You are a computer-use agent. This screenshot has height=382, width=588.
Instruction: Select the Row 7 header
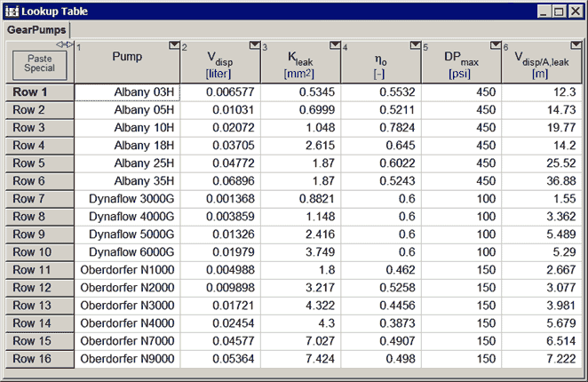coord(39,199)
